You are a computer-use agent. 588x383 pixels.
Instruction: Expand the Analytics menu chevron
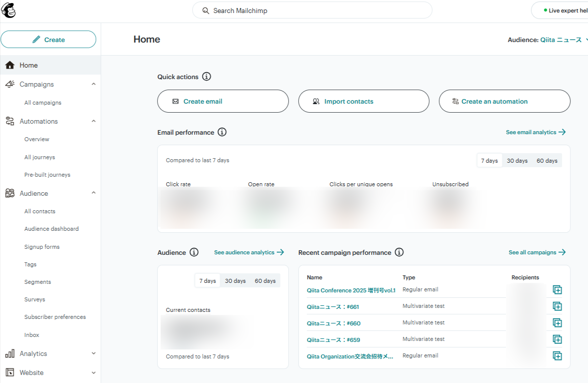(94, 353)
